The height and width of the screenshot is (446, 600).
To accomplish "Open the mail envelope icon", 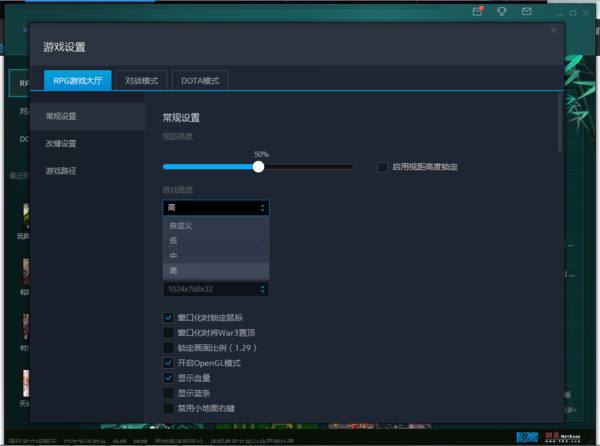I will coord(527,12).
